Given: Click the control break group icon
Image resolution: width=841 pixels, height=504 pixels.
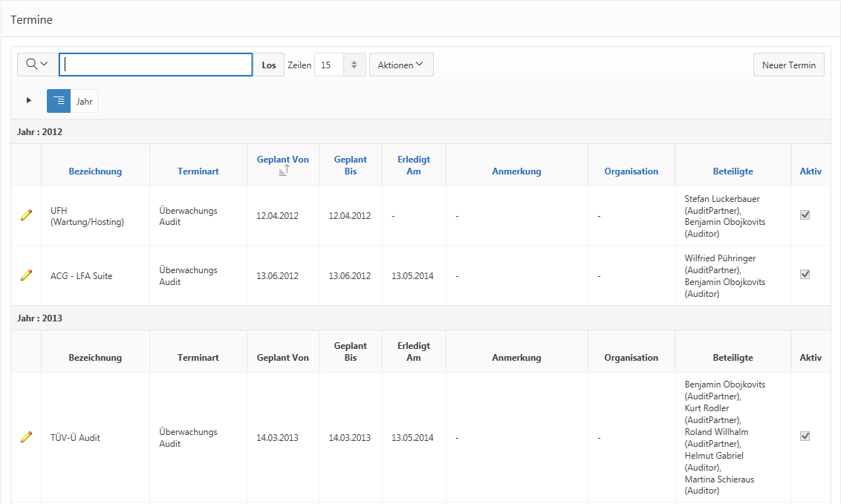Looking at the screenshot, I should [59, 101].
